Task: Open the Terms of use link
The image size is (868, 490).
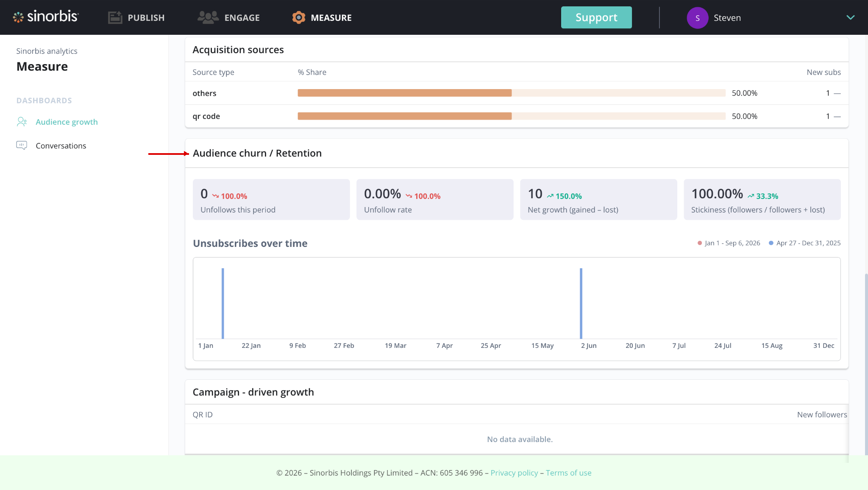Action: click(x=568, y=473)
